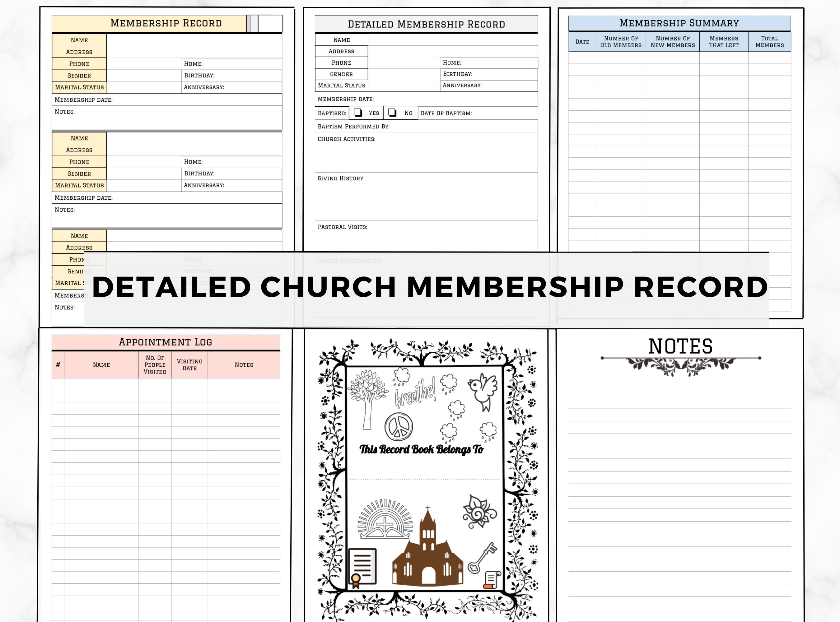This screenshot has height=622, width=840.
Task: Tick the Yes checkbox beside Baptised
Action: tap(358, 113)
